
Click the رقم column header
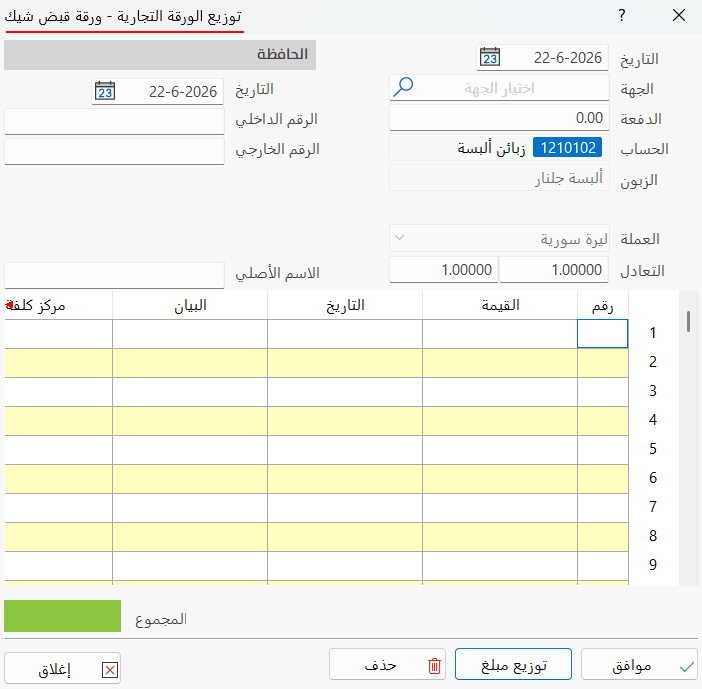pyautogui.click(x=603, y=305)
